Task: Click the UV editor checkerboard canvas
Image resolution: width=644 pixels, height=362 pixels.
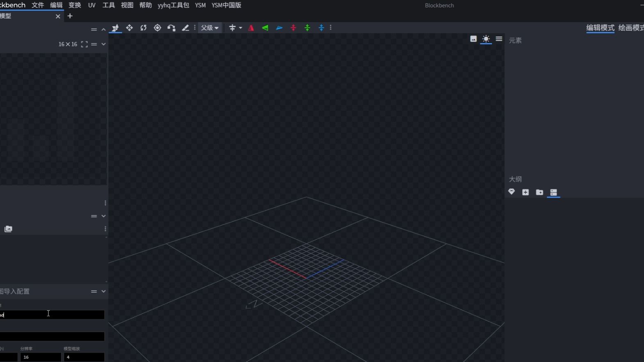Action: coord(53,119)
